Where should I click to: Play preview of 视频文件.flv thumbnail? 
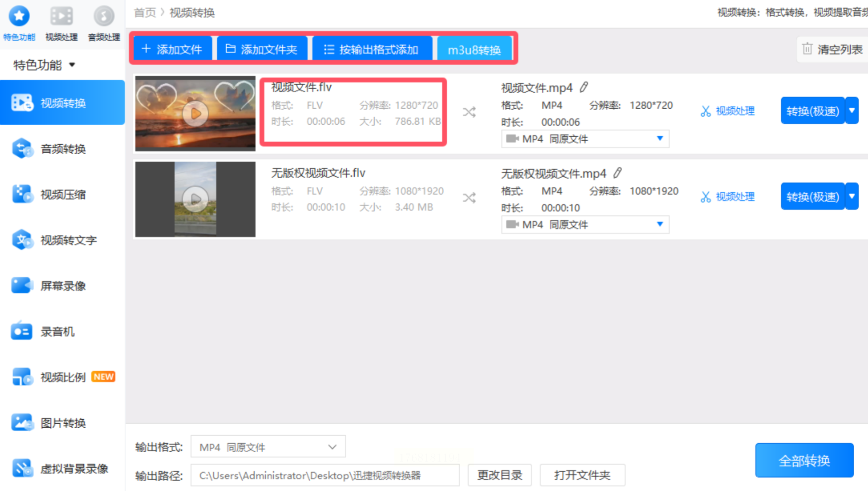[195, 114]
